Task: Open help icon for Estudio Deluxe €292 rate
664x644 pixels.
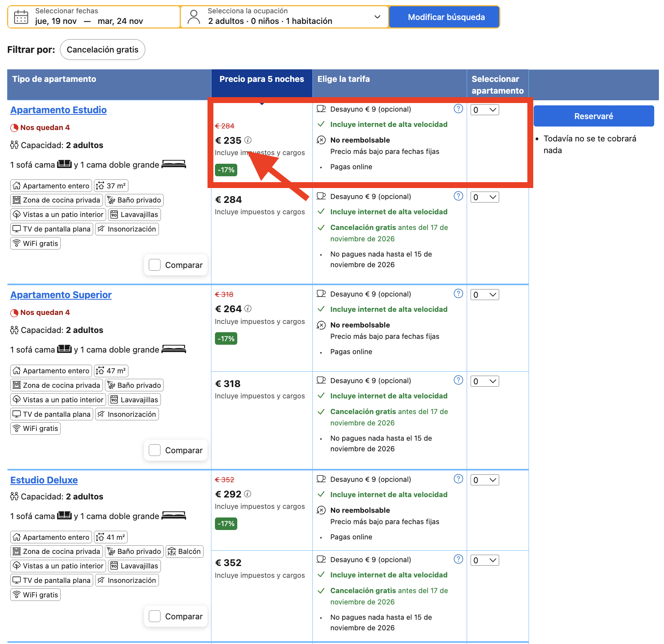Action: point(458,479)
